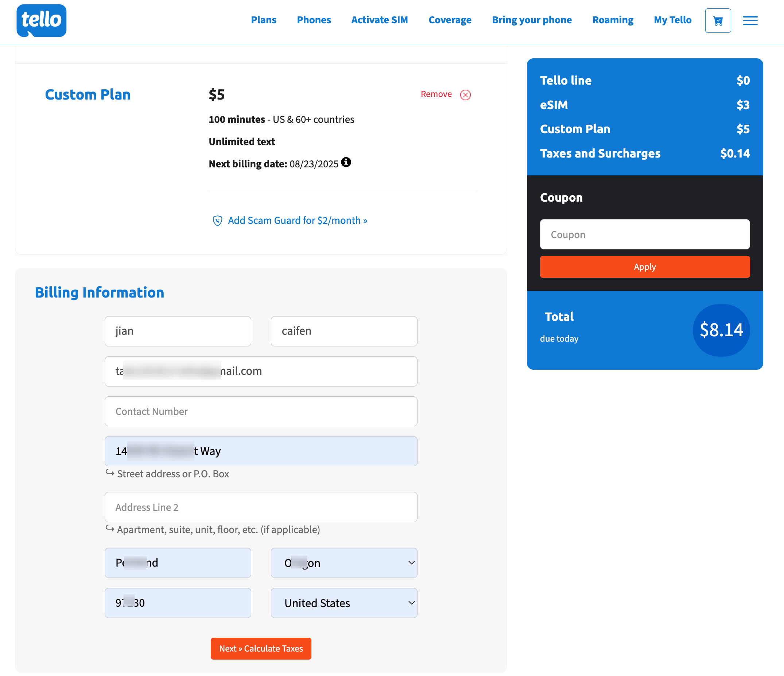This screenshot has height=676, width=784.
Task: Click the Scam Guard shield icon
Action: [x=217, y=221]
